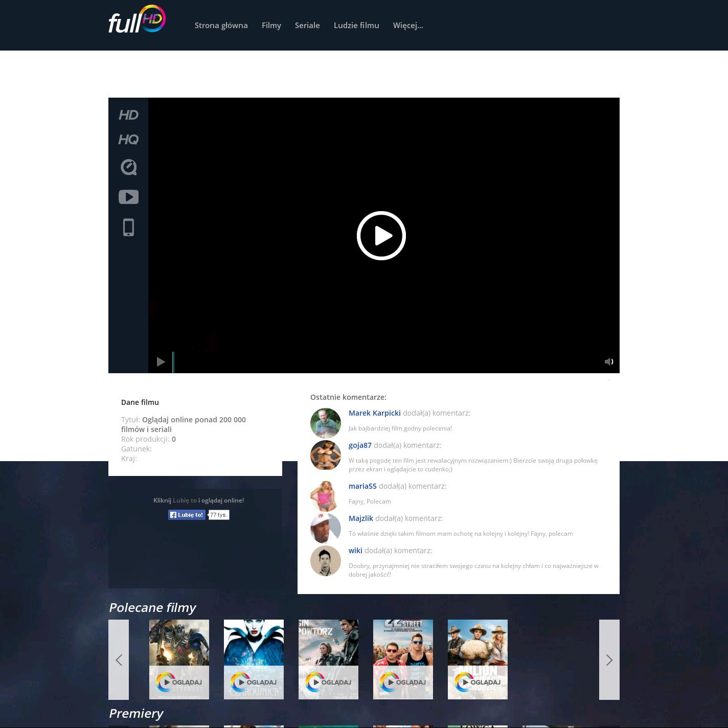Click the fullHD logo
This screenshot has height=728, width=728.
136,20
